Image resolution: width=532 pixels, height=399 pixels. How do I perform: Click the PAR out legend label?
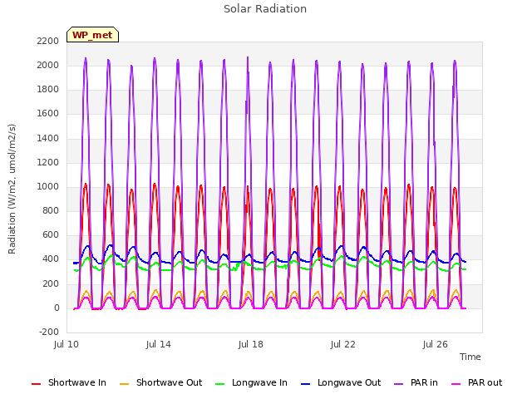tap(485, 382)
